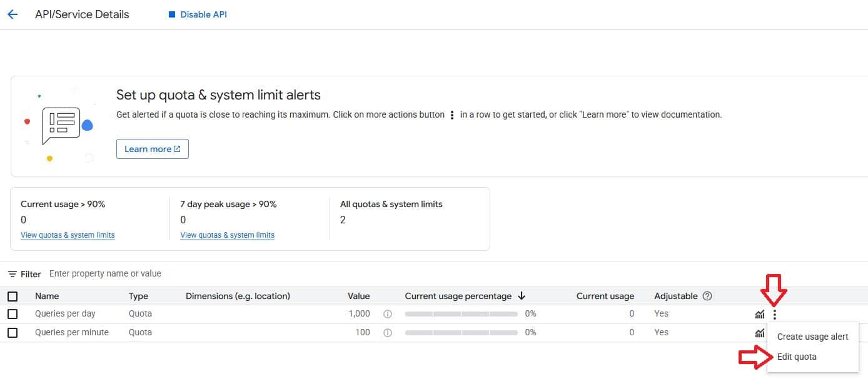Open usage chart for Queries per minute

(760, 333)
